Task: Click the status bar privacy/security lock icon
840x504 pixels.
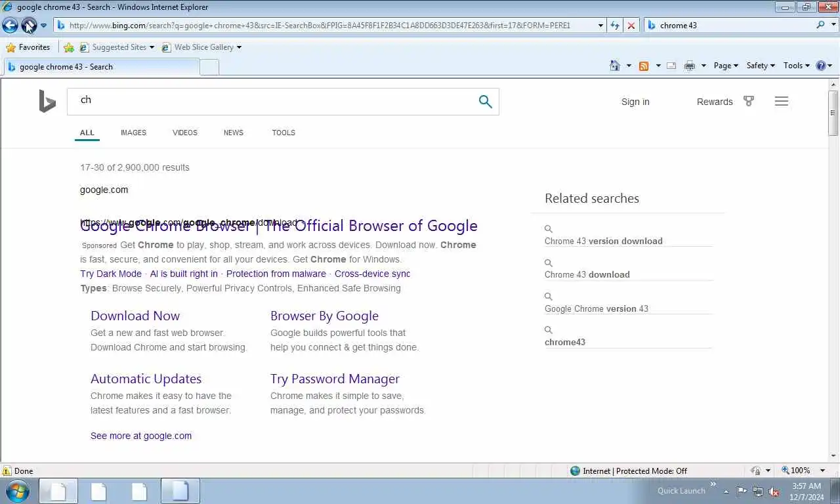Action: coord(756,471)
